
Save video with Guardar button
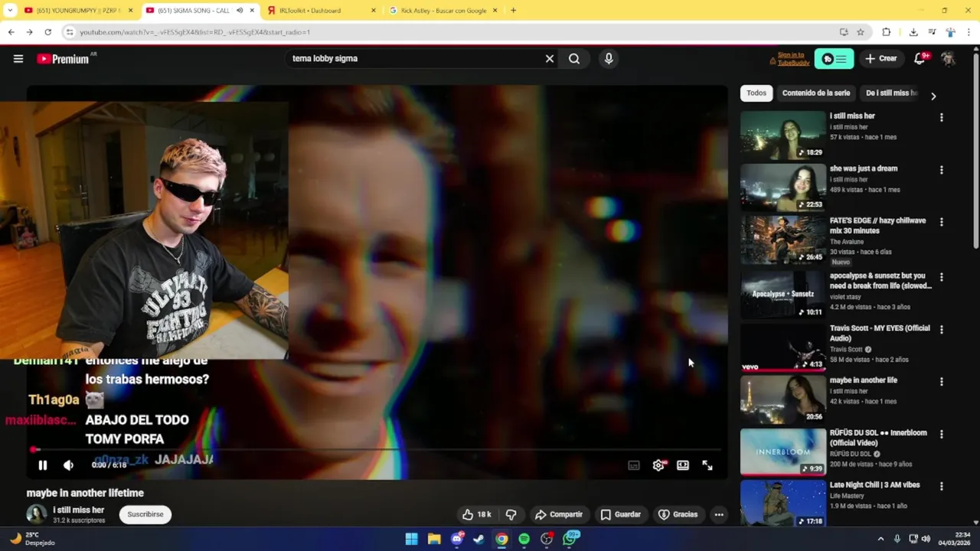click(x=621, y=514)
